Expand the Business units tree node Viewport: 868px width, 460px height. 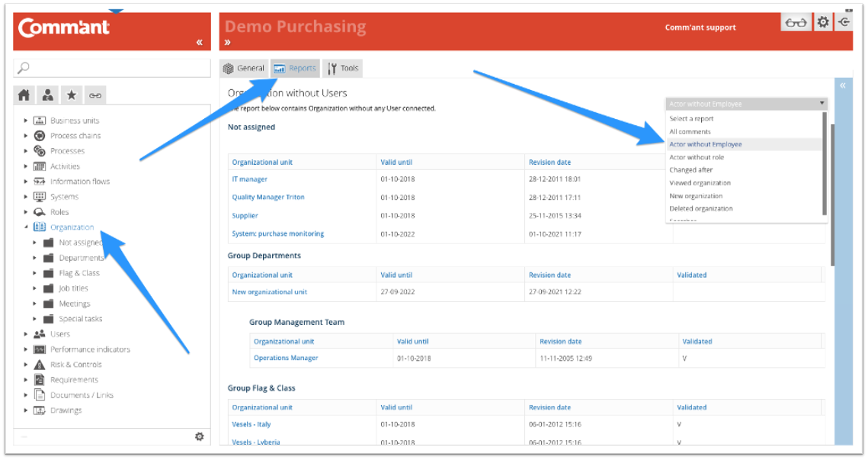(25, 121)
